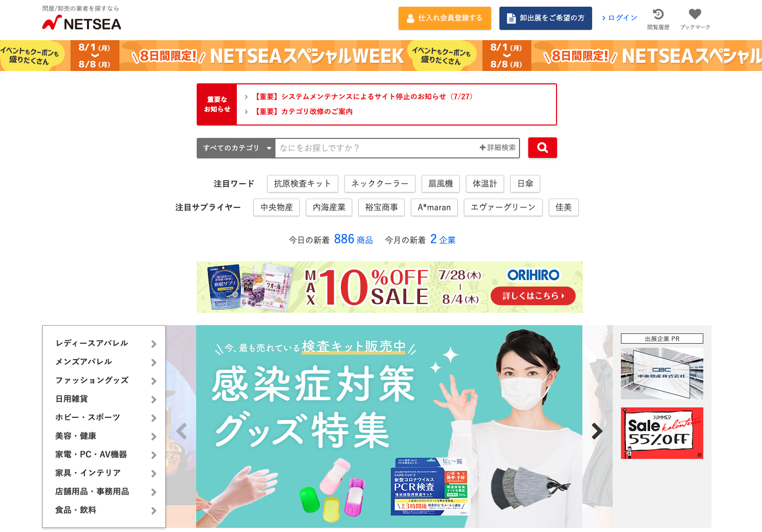Viewport: 762px width, 532px height.
Task: Open the システムメンテナンス notice link
Action: tap(363, 97)
